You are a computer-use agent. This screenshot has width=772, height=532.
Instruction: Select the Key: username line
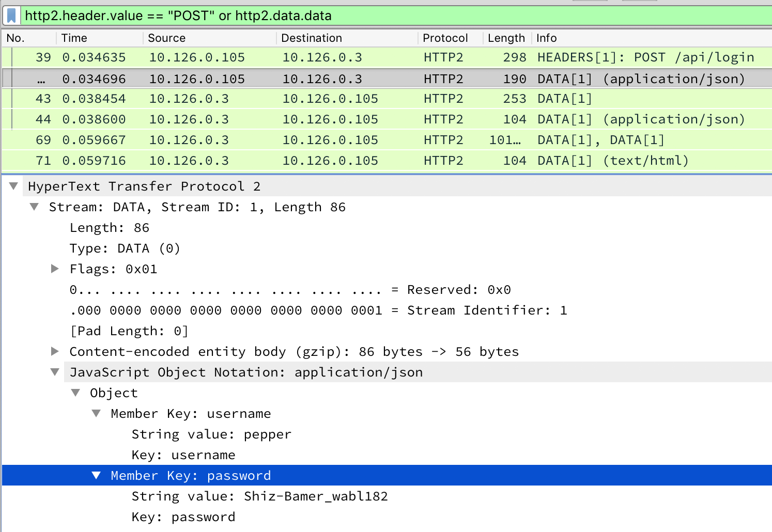183,455
